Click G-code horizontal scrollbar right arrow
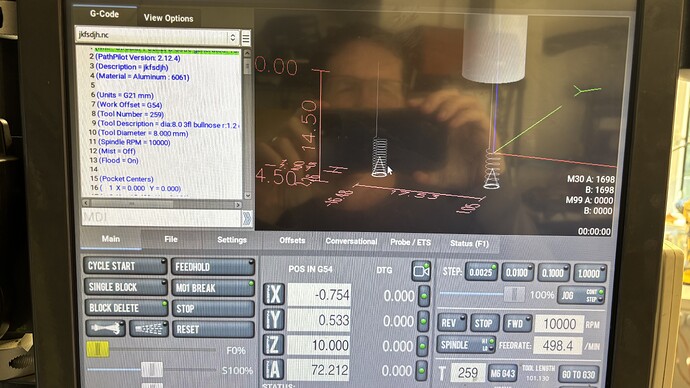Screen dimensions: 690x388 click(x=238, y=205)
